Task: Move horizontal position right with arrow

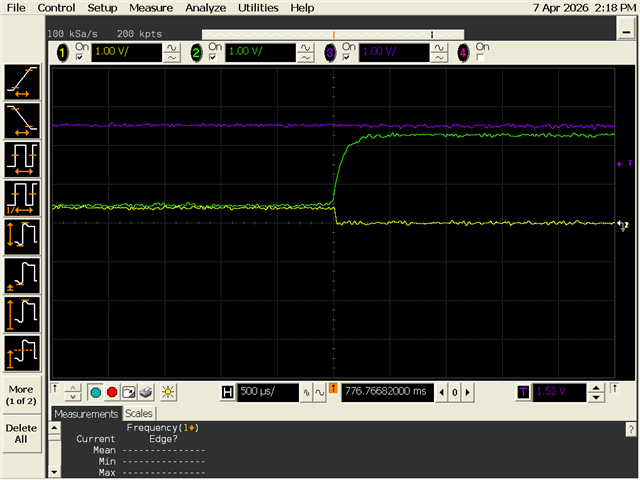Action: click(468, 393)
